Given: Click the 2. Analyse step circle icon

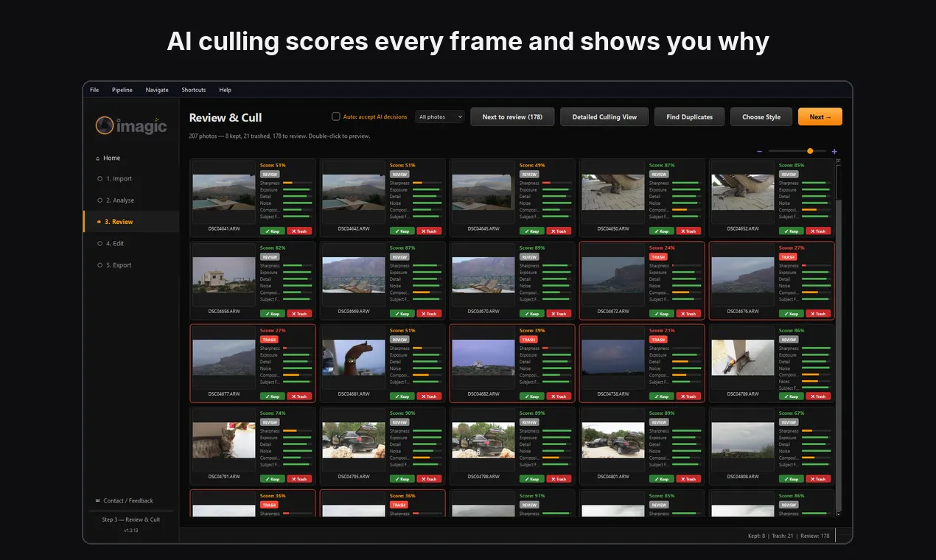Looking at the screenshot, I should point(100,200).
